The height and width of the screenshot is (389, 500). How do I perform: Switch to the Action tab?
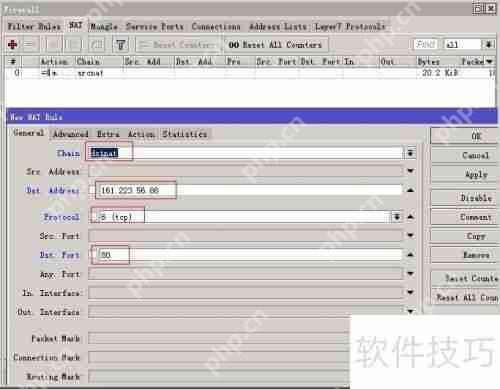pyautogui.click(x=141, y=134)
